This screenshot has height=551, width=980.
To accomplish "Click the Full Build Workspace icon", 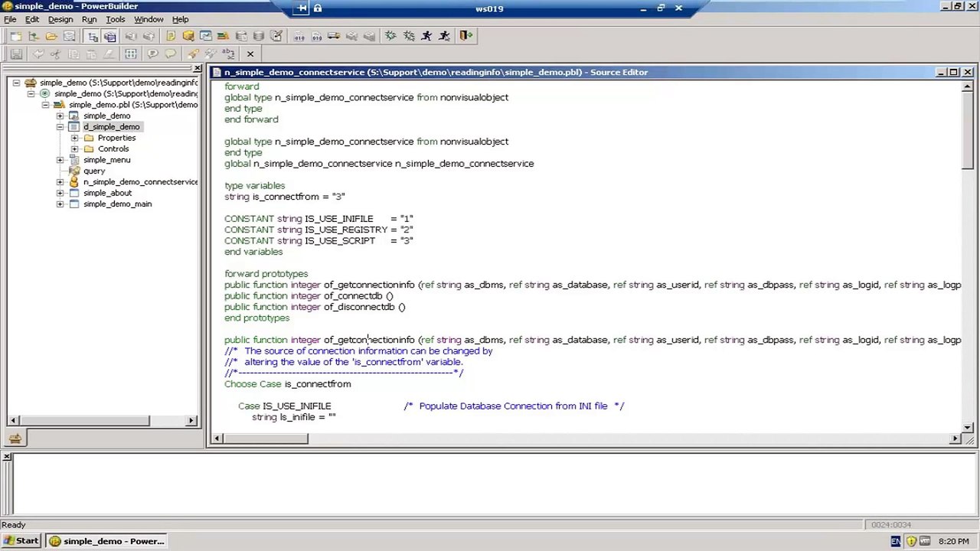I will (x=316, y=36).
